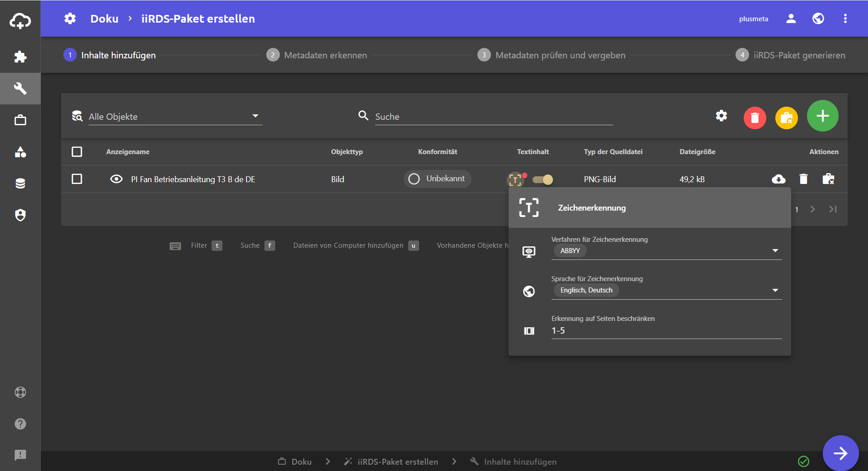868x471 pixels.
Task: Open the lifebuoy support sidebar icon
Action: point(20,392)
